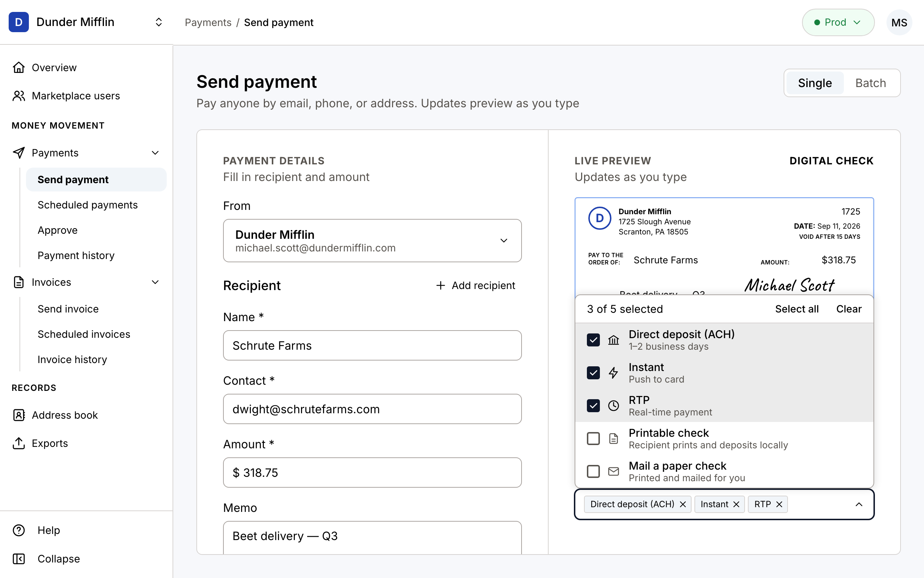
Task: Click the Add recipient button
Action: coord(476,285)
